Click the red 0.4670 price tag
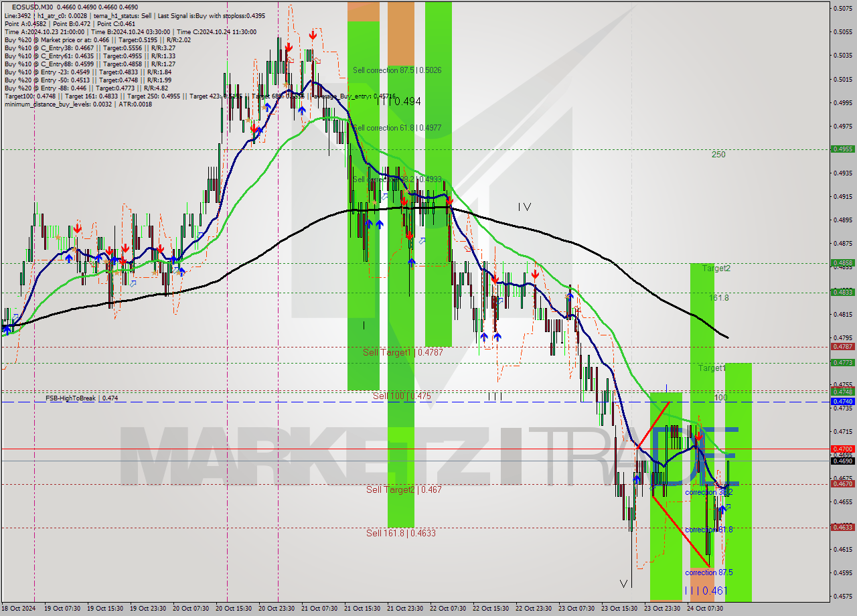 tap(842, 483)
